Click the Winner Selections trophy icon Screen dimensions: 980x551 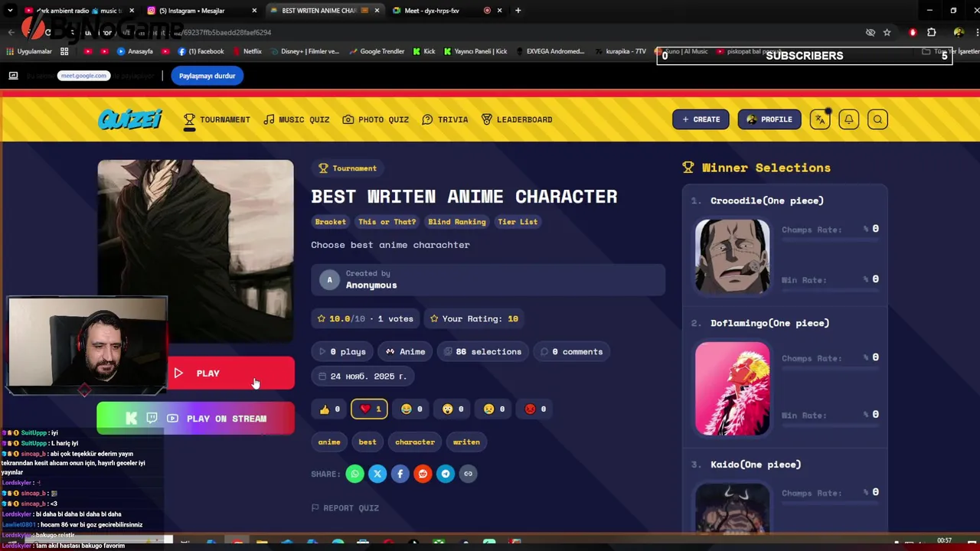[688, 168]
